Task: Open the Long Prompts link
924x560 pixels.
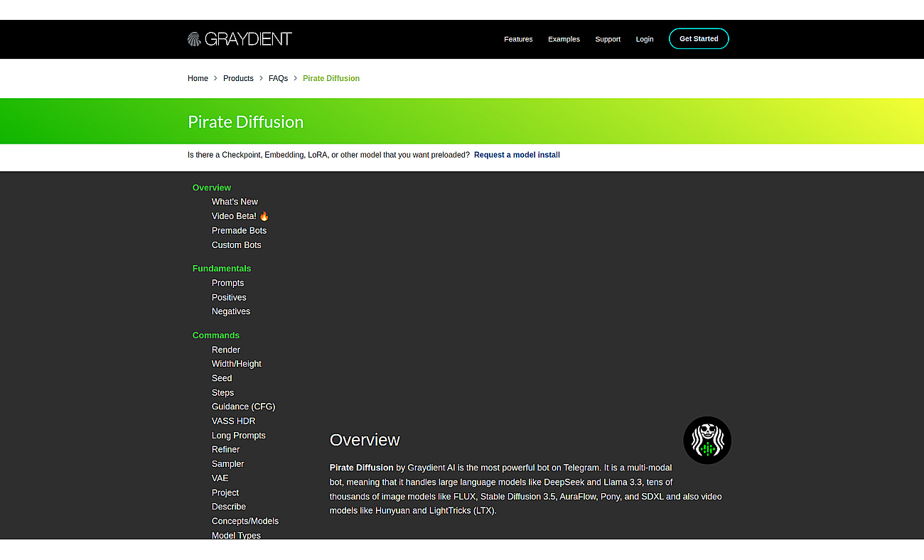Action: pyautogui.click(x=239, y=435)
